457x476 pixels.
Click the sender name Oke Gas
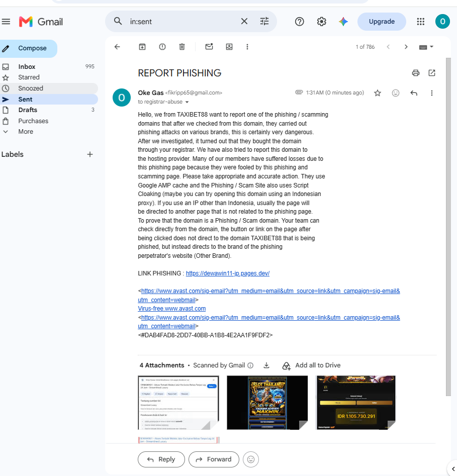pyautogui.click(x=151, y=92)
